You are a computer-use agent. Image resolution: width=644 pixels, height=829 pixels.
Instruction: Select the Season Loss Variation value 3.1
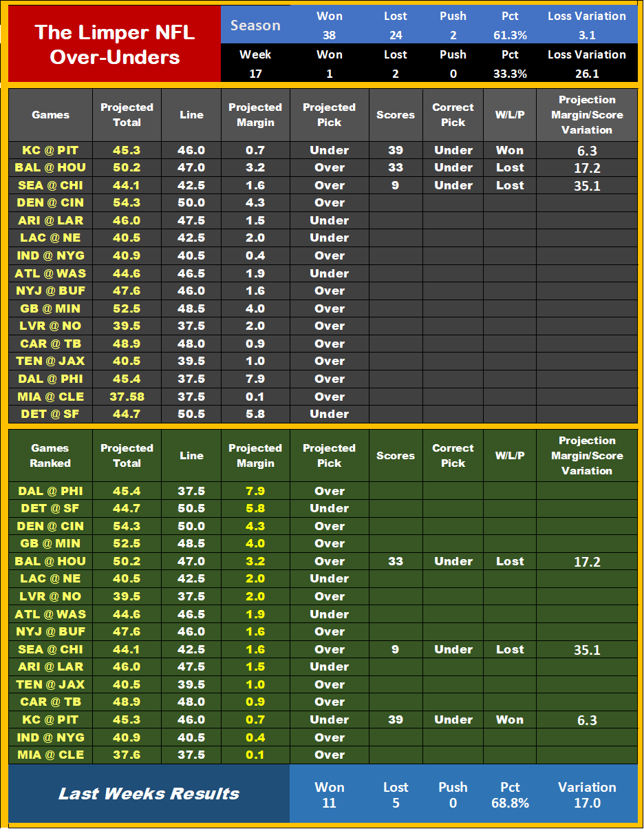(x=587, y=35)
